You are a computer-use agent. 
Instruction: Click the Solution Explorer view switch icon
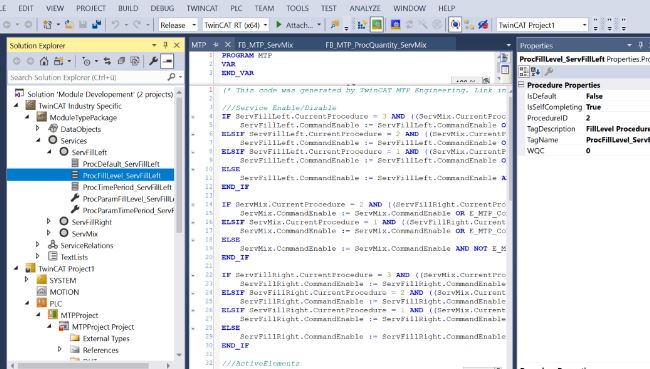click(x=58, y=61)
